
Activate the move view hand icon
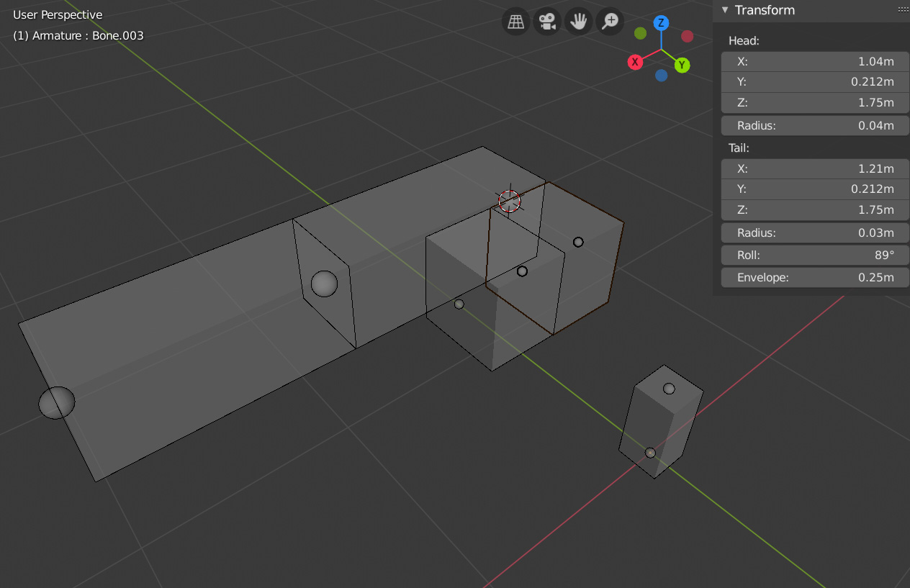(579, 21)
